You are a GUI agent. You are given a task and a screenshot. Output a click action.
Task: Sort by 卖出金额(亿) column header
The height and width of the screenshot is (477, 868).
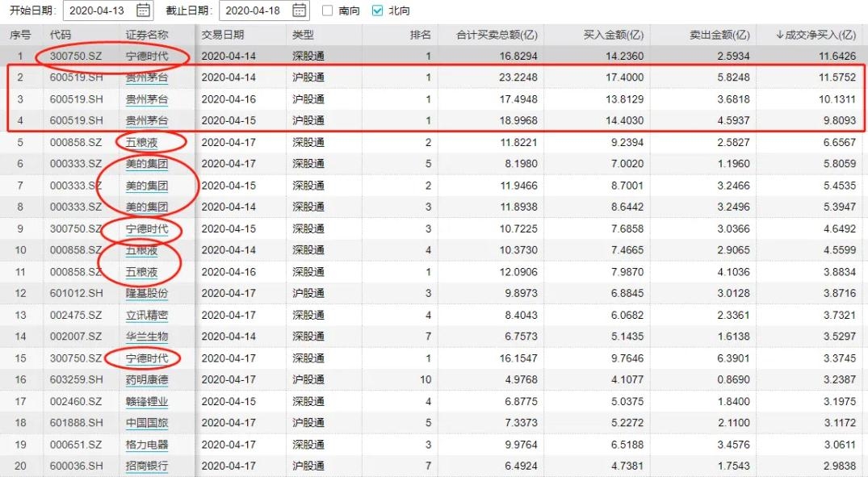(719, 35)
